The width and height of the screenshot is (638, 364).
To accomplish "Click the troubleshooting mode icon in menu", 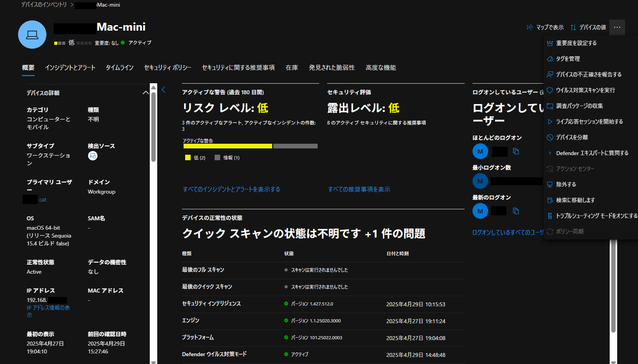I will [x=550, y=216].
